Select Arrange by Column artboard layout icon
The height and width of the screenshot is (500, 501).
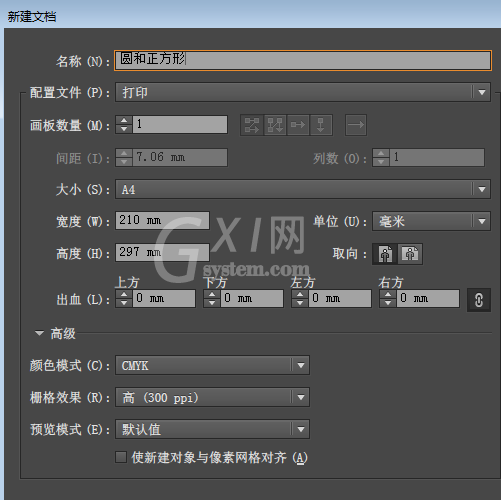[x=321, y=125]
